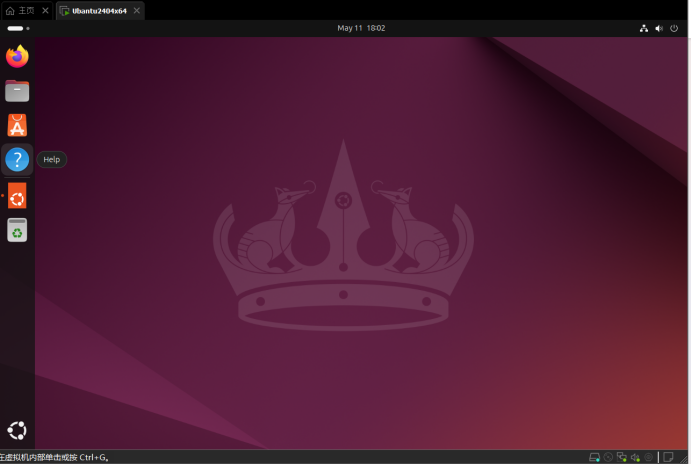Open the Files manager in the dock
692x465 pixels.
(x=17, y=91)
